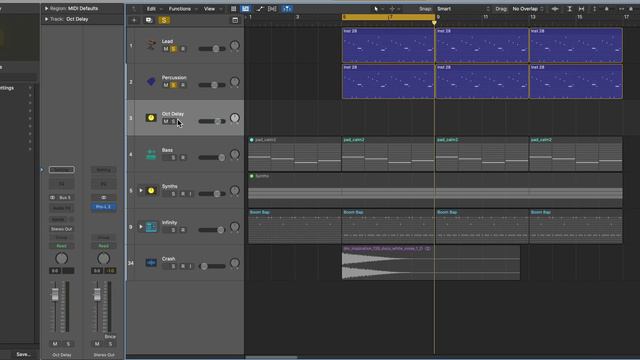
Task: Record-enable the Synths track
Action: 183,194
